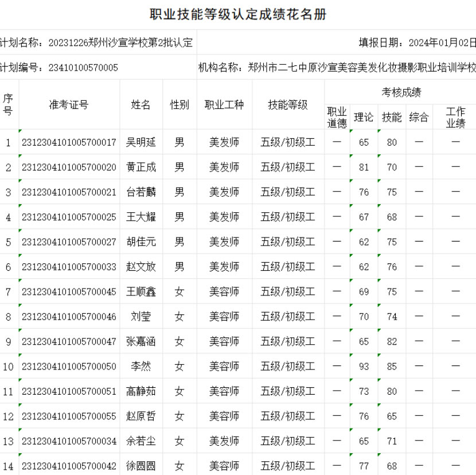The width and height of the screenshot is (476, 475).
Task: Click exam number 2312304101005700034
Action: point(69,442)
